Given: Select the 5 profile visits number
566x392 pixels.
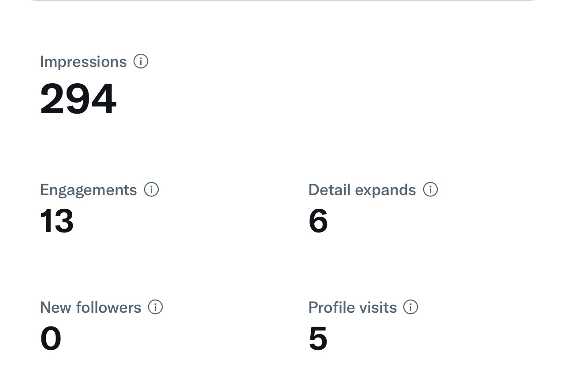Looking at the screenshot, I should tap(318, 338).
